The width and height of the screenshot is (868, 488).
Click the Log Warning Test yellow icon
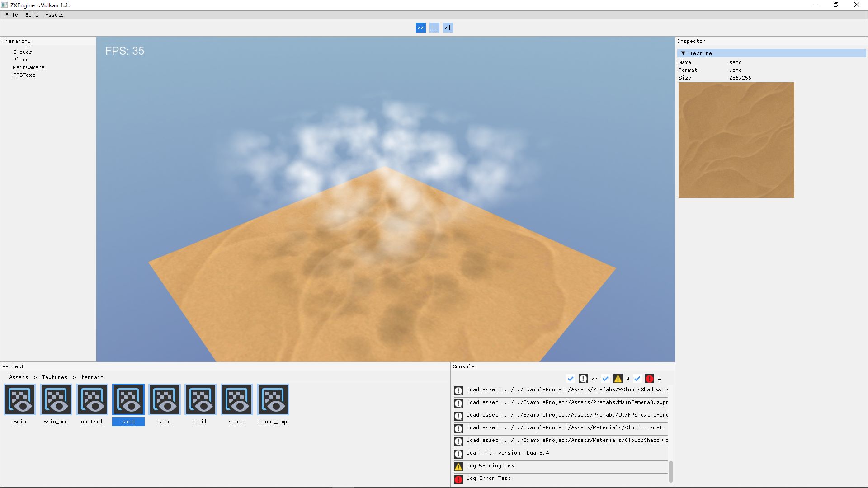point(458,466)
